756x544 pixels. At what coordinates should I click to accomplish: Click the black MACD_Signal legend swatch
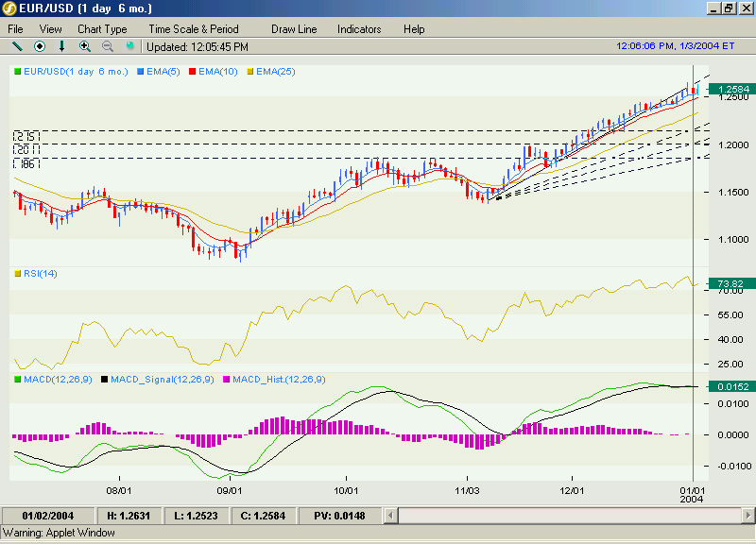(x=104, y=380)
